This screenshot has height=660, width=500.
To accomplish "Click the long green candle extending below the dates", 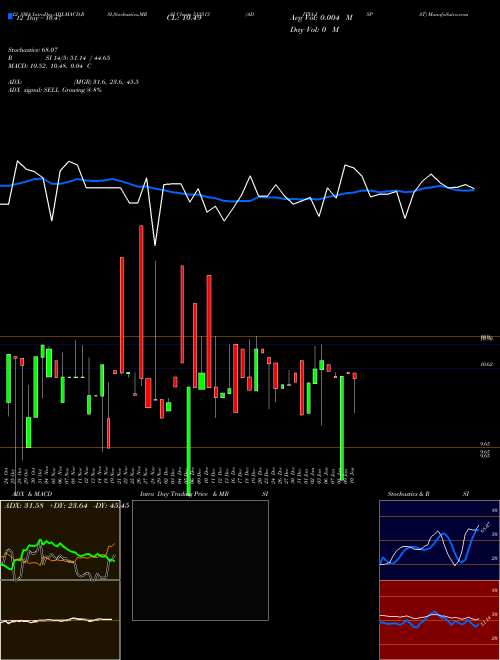I will (x=189, y=441).
